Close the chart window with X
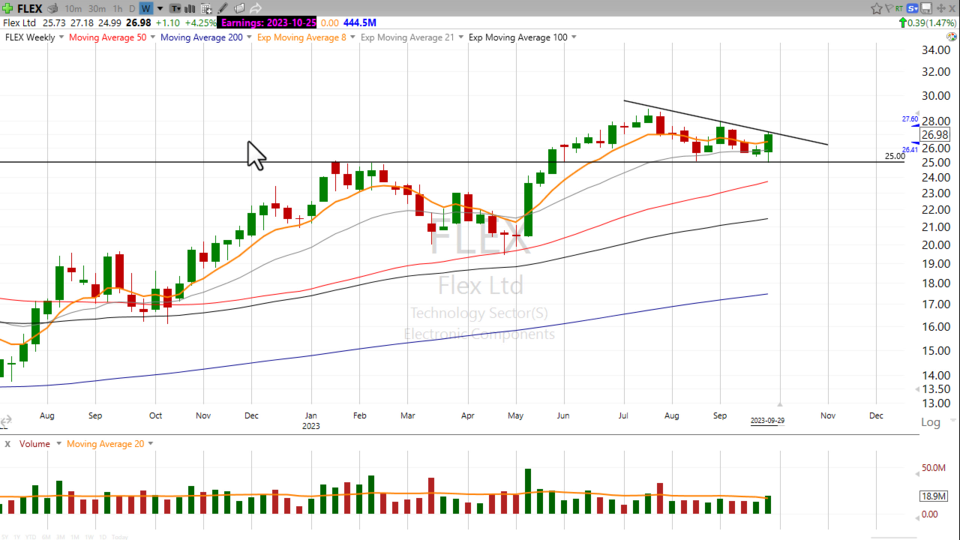The height and width of the screenshot is (540, 960). pyautogui.click(x=954, y=9)
